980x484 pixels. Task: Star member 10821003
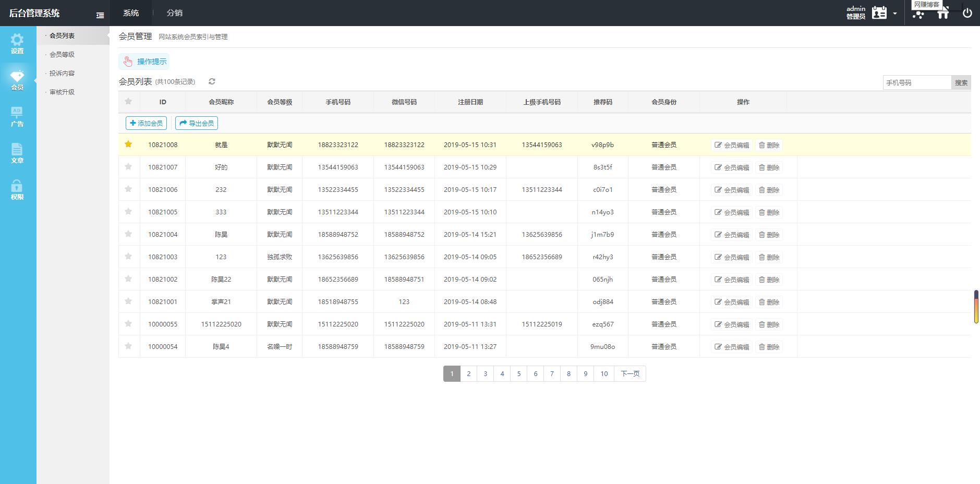pyautogui.click(x=128, y=256)
